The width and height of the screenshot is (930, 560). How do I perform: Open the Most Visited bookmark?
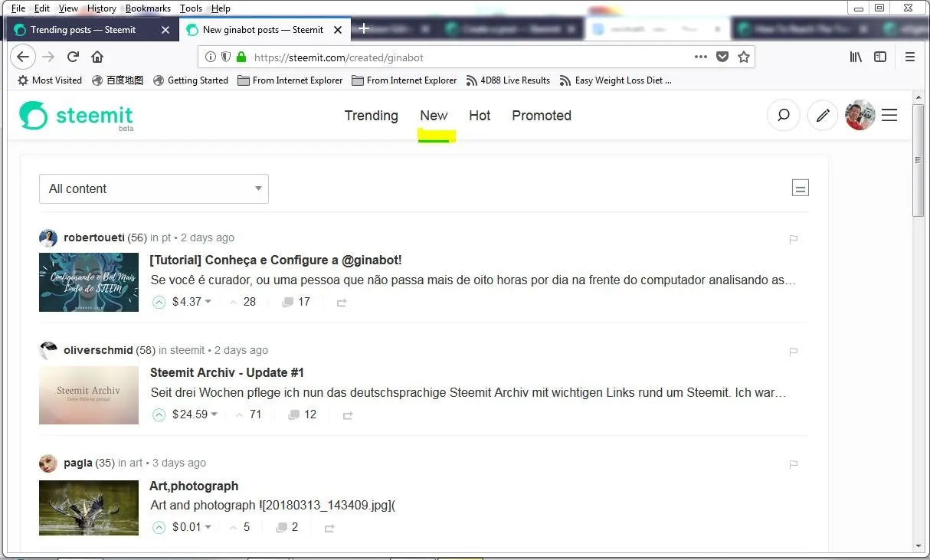(49, 80)
